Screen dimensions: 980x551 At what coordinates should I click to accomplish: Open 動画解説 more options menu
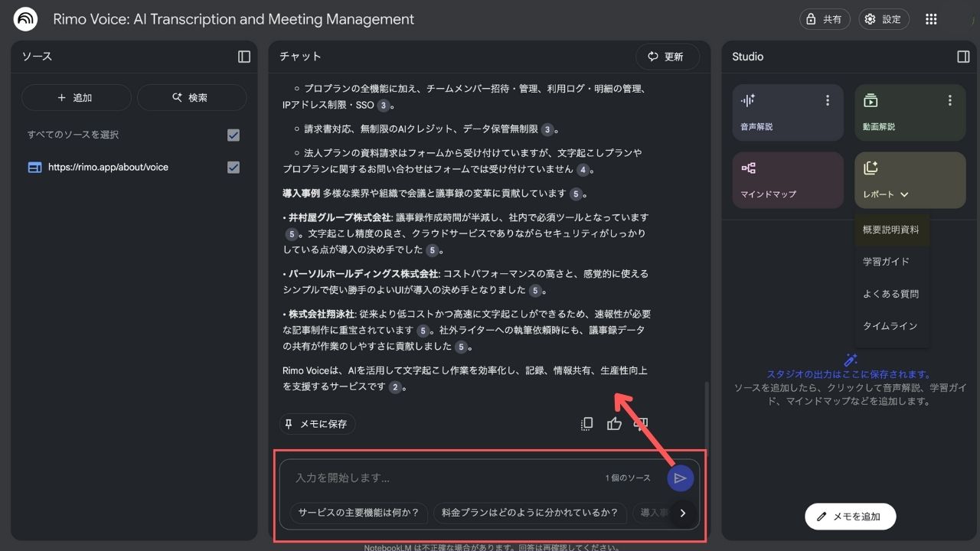pyautogui.click(x=949, y=100)
